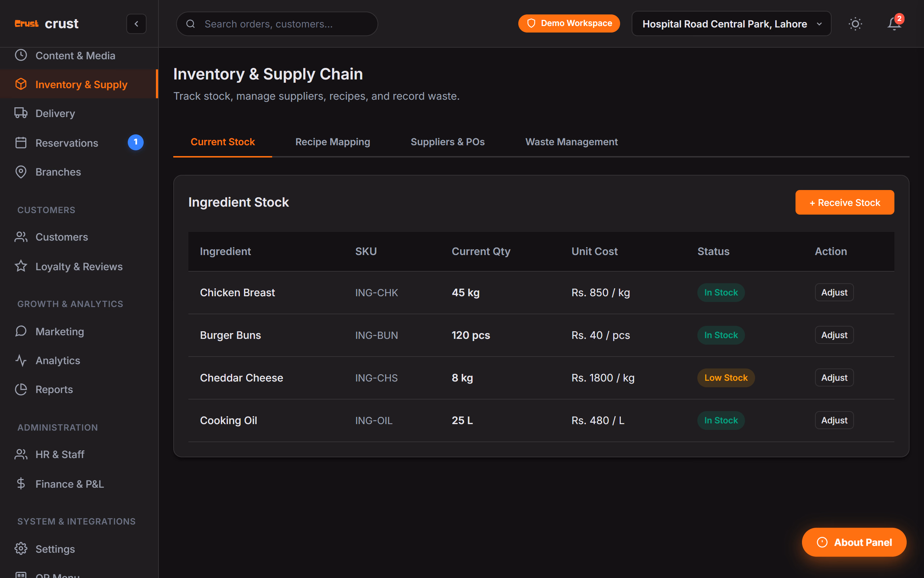Click the Demo Workspace badge
924x578 pixels.
coord(569,23)
